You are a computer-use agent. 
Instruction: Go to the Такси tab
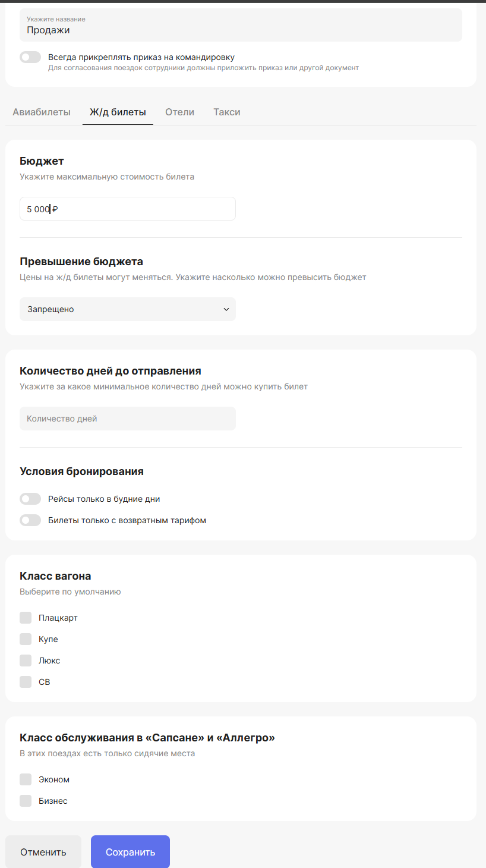(227, 112)
